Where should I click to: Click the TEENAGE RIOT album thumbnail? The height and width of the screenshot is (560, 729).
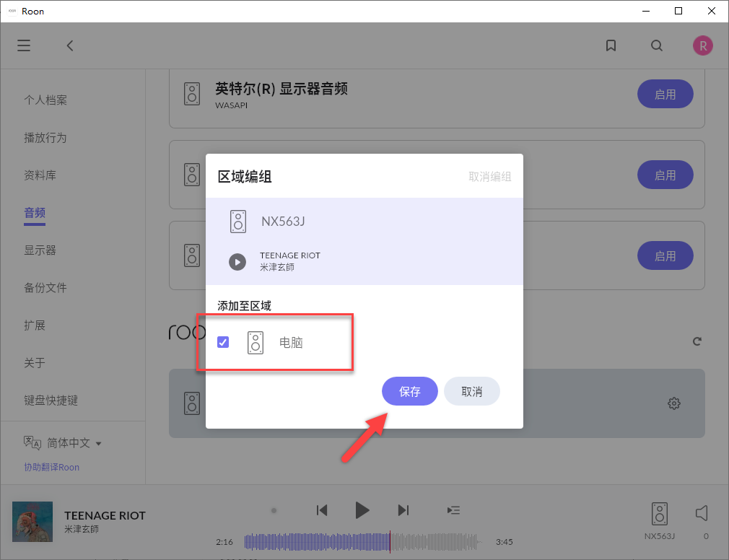[x=32, y=522]
